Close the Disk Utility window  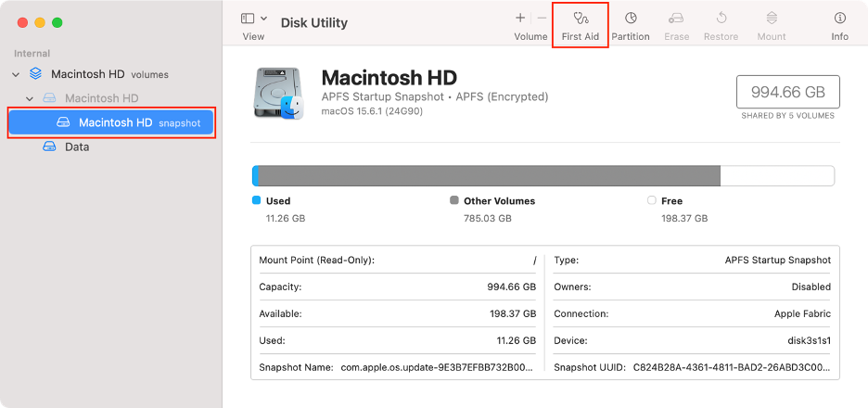22,22
